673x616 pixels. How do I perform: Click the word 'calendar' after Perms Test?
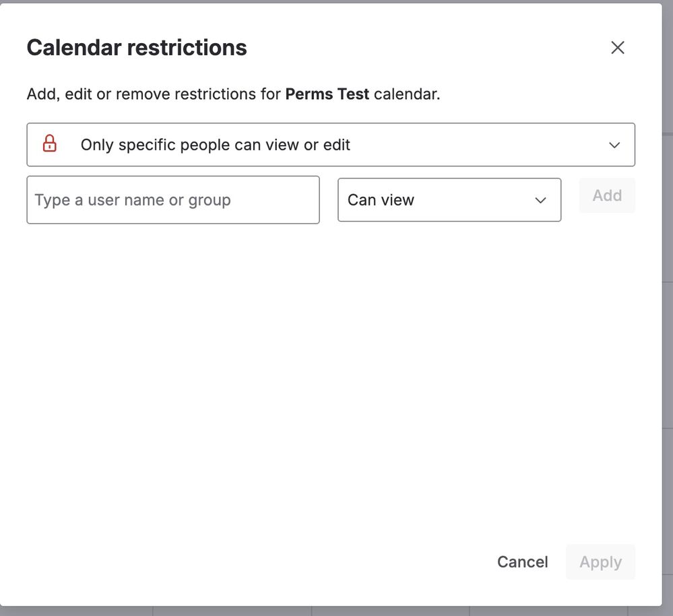coord(406,94)
